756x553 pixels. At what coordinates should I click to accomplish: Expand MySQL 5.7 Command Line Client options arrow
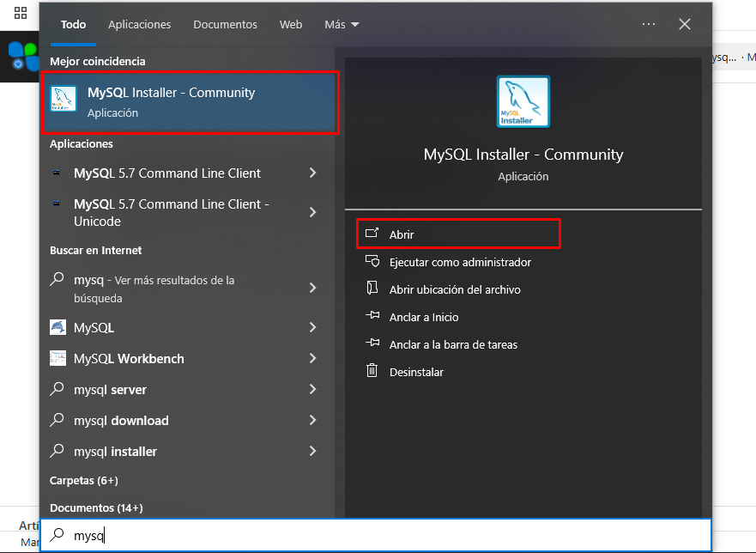coord(313,173)
